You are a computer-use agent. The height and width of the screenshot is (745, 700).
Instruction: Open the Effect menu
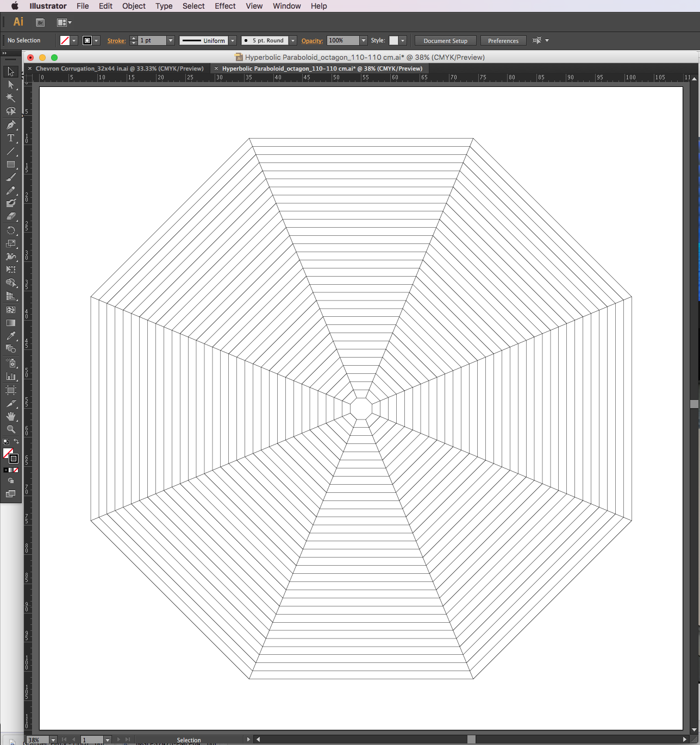tap(225, 6)
